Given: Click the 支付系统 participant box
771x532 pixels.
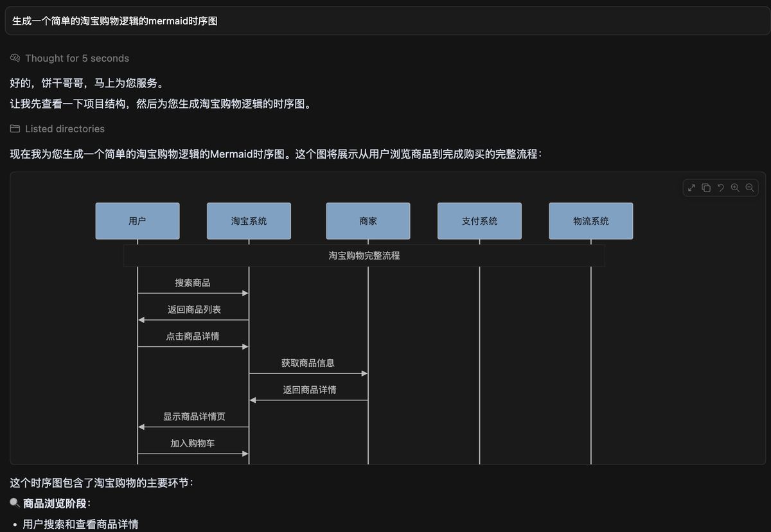Looking at the screenshot, I should tap(479, 220).
